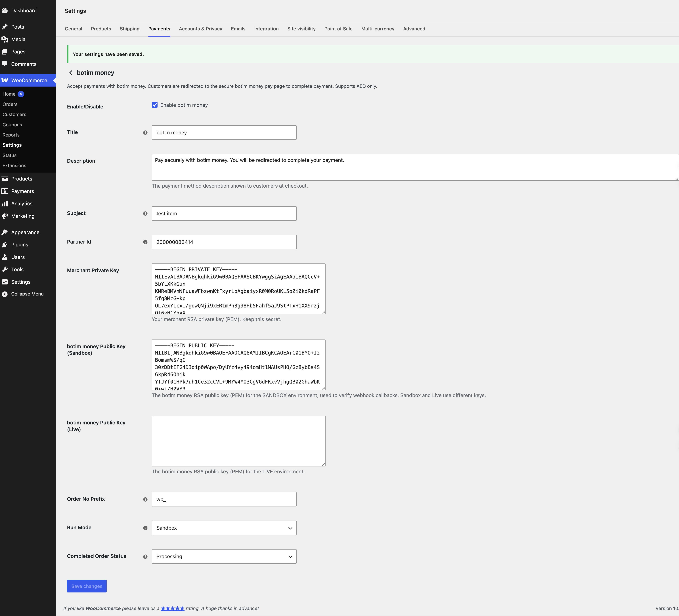
Task: Click the Products archive icon in sidebar
Action: pyautogui.click(x=5, y=179)
